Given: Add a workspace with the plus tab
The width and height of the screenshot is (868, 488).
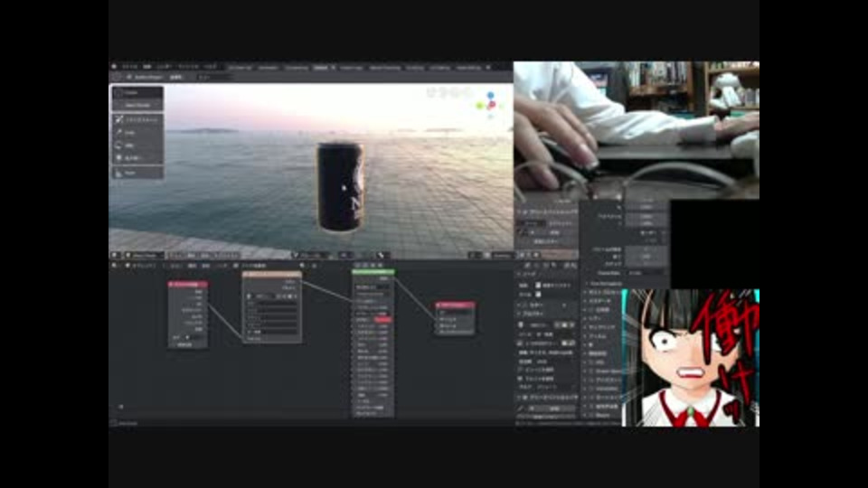Looking at the screenshot, I should tap(487, 68).
